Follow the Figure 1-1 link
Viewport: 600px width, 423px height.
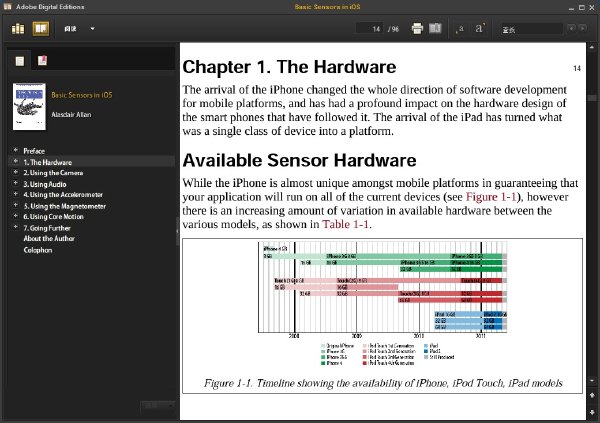point(491,197)
